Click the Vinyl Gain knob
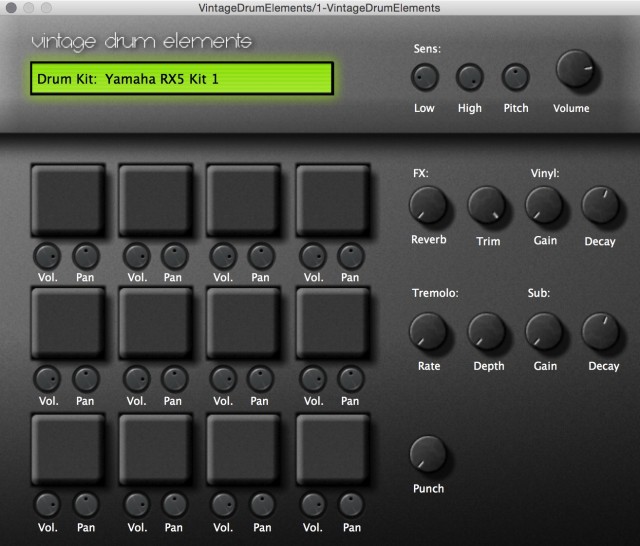Viewport: 640px width, 546px height. pyautogui.click(x=544, y=205)
